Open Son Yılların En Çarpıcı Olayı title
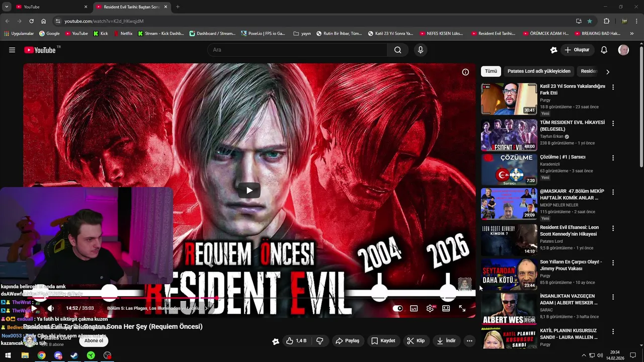 click(x=571, y=265)
